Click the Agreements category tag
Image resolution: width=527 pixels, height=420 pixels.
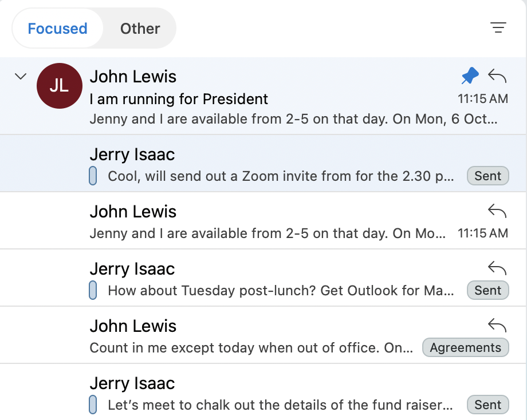(465, 347)
